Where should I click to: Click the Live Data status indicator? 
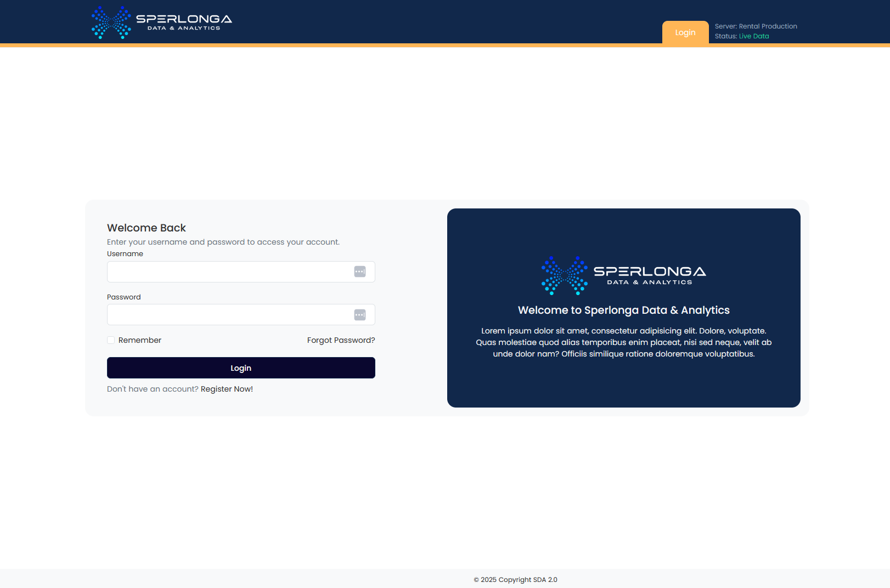click(754, 36)
